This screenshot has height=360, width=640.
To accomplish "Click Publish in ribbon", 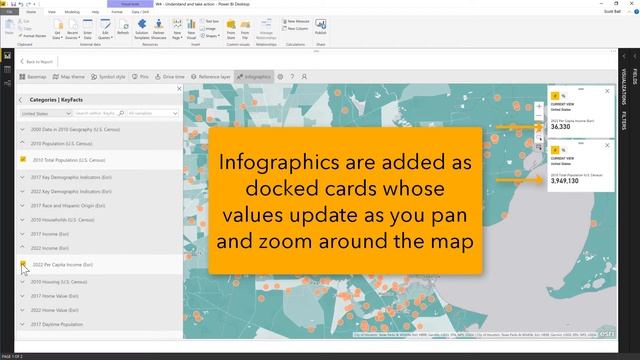I will [320, 27].
